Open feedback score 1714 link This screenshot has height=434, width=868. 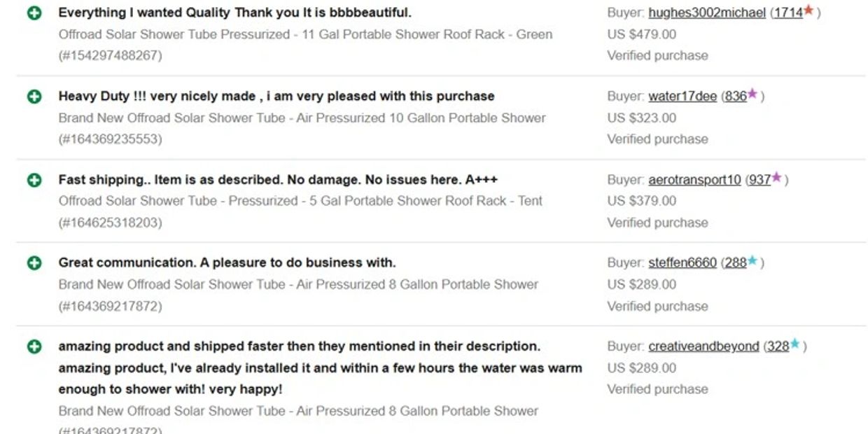coord(787,13)
